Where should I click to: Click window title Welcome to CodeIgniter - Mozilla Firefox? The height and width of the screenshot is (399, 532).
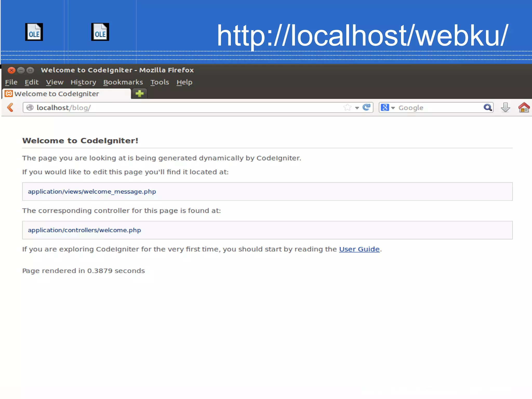[117, 70]
